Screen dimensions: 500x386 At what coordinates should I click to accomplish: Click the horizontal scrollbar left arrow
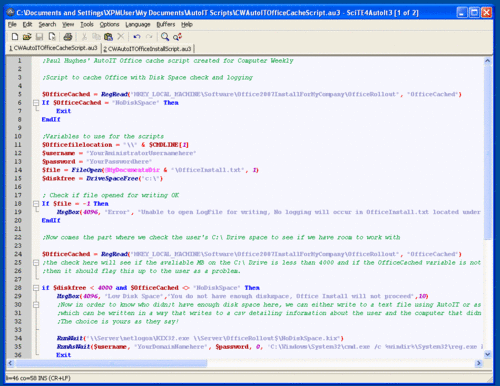[10, 363]
